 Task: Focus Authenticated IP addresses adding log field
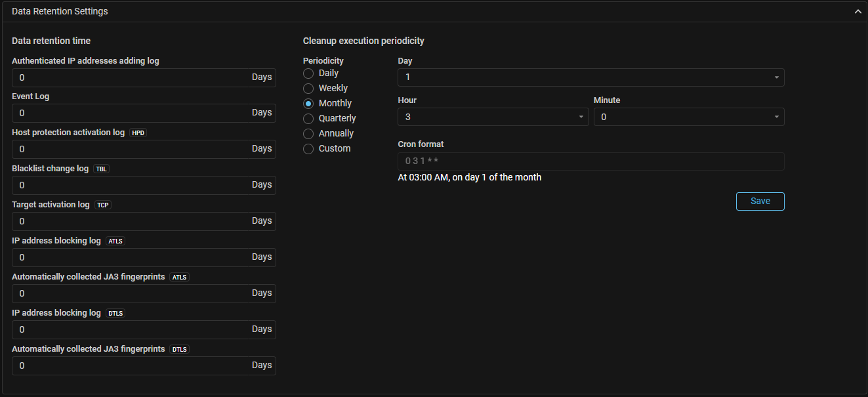(x=131, y=77)
